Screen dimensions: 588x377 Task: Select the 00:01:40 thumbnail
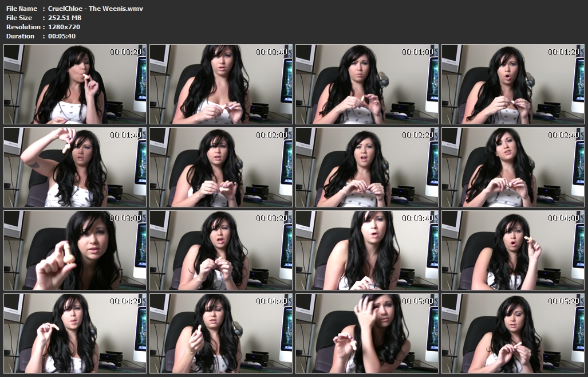[75, 167]
